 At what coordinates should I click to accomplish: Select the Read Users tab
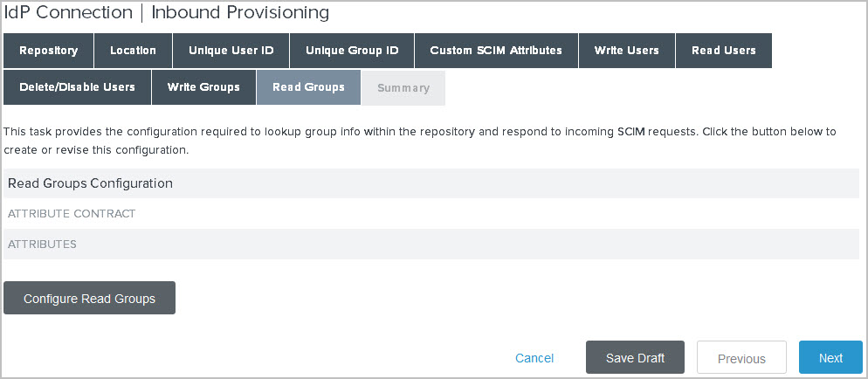tap(723, 51)
